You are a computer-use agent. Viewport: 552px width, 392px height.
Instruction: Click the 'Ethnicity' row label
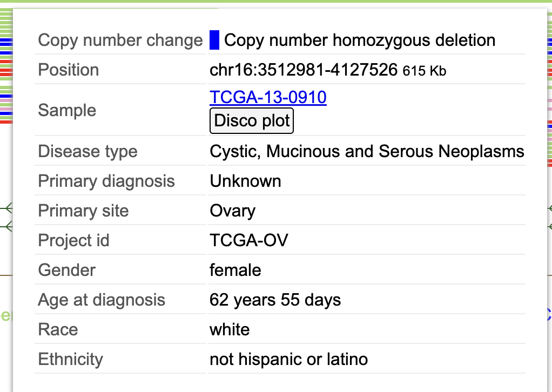point(70,359)
